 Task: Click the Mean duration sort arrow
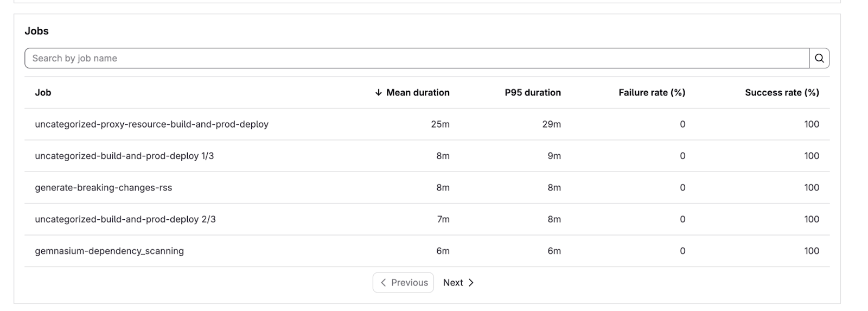[378, 93]
